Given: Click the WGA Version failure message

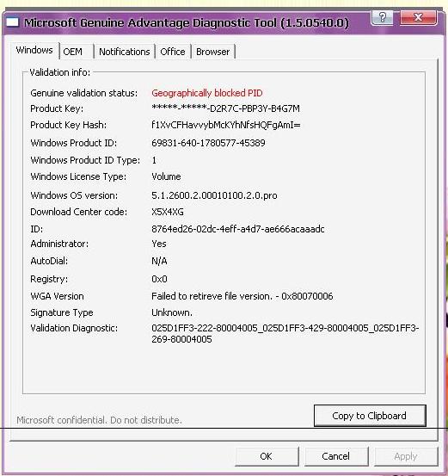Looking at the screenshot, I should [x=242, y=296].
